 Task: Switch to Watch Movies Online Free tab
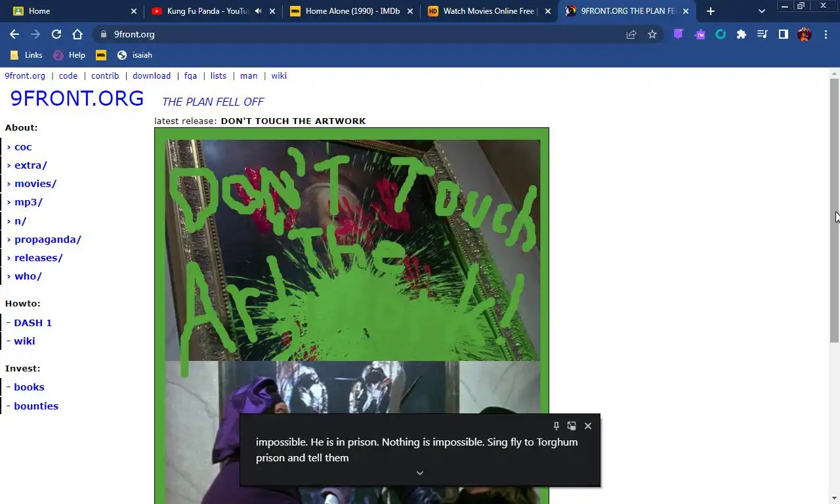[489, 11]
